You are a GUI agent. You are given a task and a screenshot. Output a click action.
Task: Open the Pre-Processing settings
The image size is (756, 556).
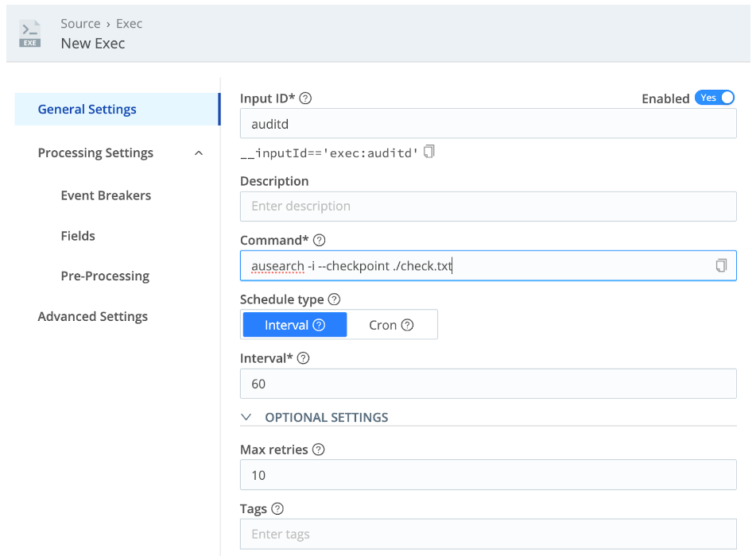(x=105, y=276)
